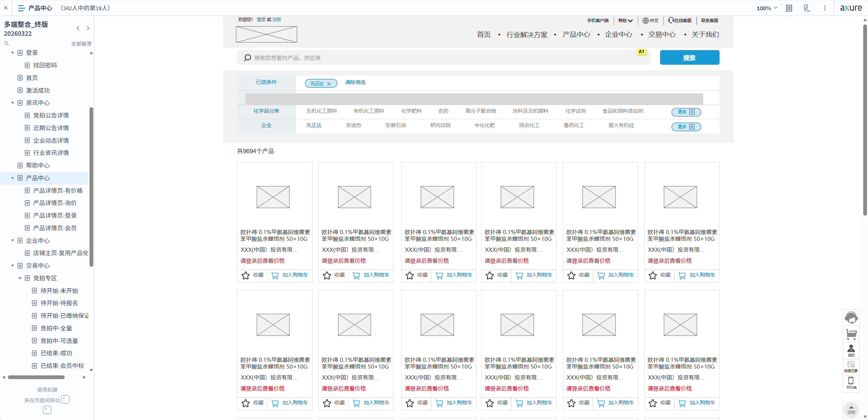The width and height of the screenshot is (868, 420).
Task: Click the product search input field
Action: click(x=443, y=58)
